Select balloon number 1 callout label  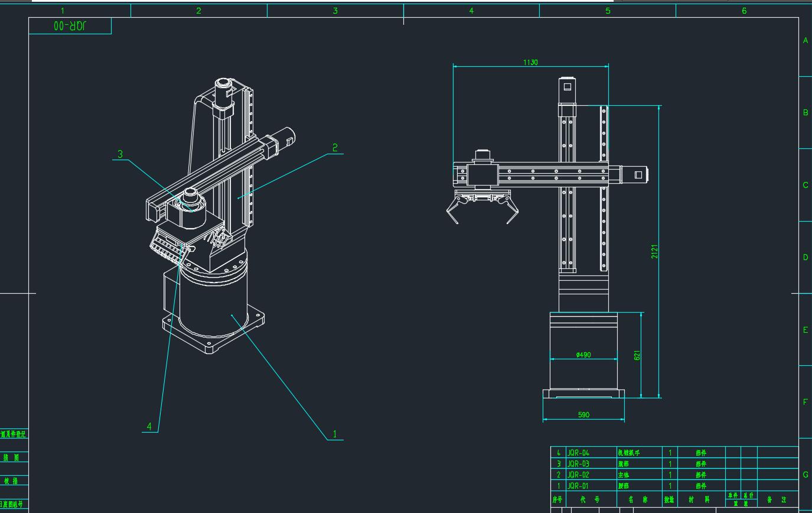click(x=335, y=434)
